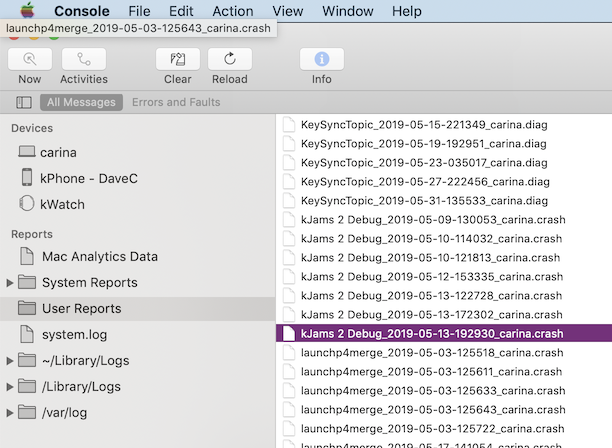Screen dimensions: 612x448
Task: Click the Activities toolbar icon
Action: 84,59
